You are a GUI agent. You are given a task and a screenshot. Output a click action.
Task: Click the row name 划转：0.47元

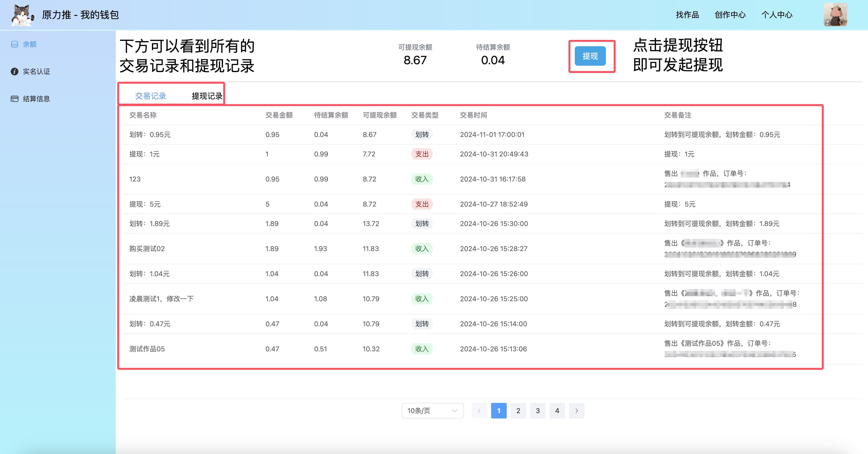(150, 324)
